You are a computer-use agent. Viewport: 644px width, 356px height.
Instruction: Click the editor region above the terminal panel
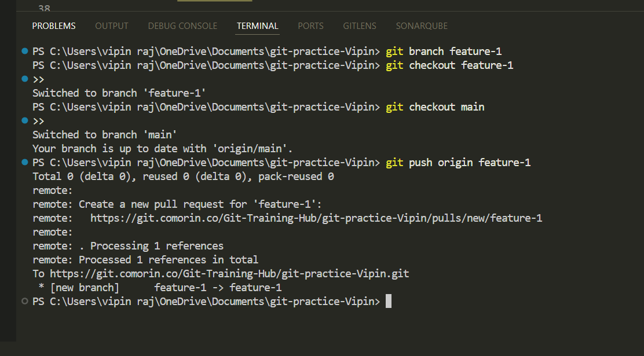[x=319, y=7]
